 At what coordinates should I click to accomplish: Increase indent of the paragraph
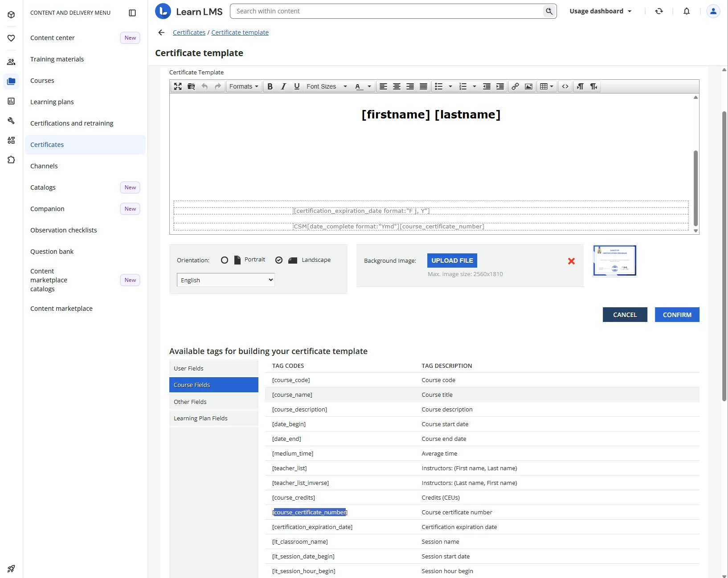(500, 86)
